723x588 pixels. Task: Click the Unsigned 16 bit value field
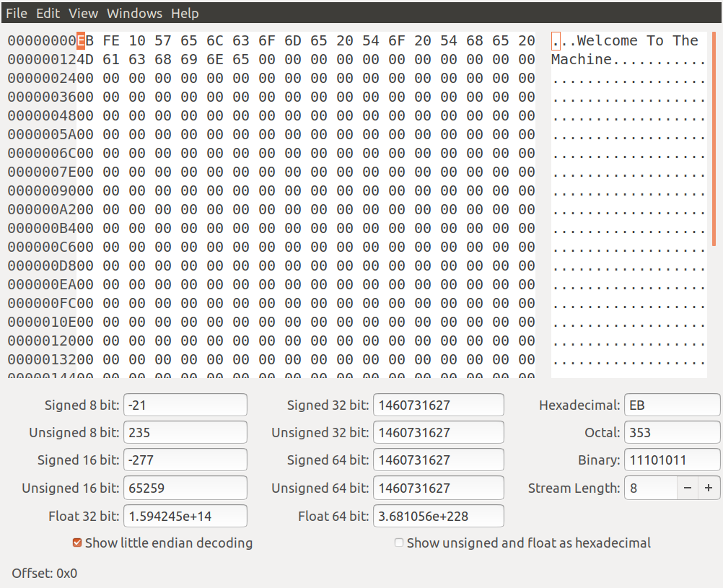[x=185, y=488]
